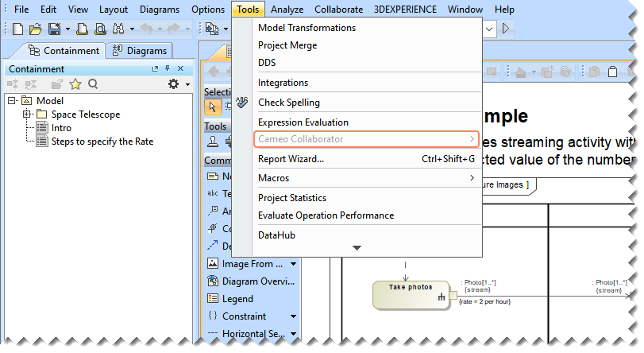Open the Macros submenu
Viewport: 644px width, 353px height.
366,178
